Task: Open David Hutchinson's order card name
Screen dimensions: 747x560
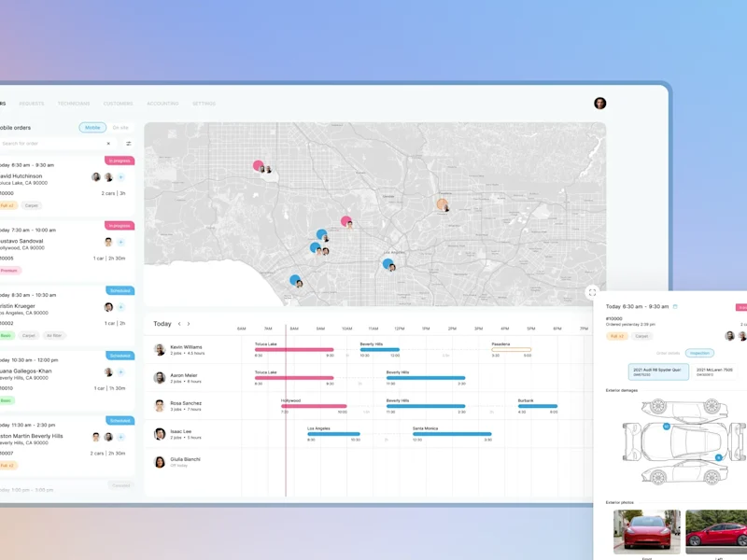Action: point(21,176)
